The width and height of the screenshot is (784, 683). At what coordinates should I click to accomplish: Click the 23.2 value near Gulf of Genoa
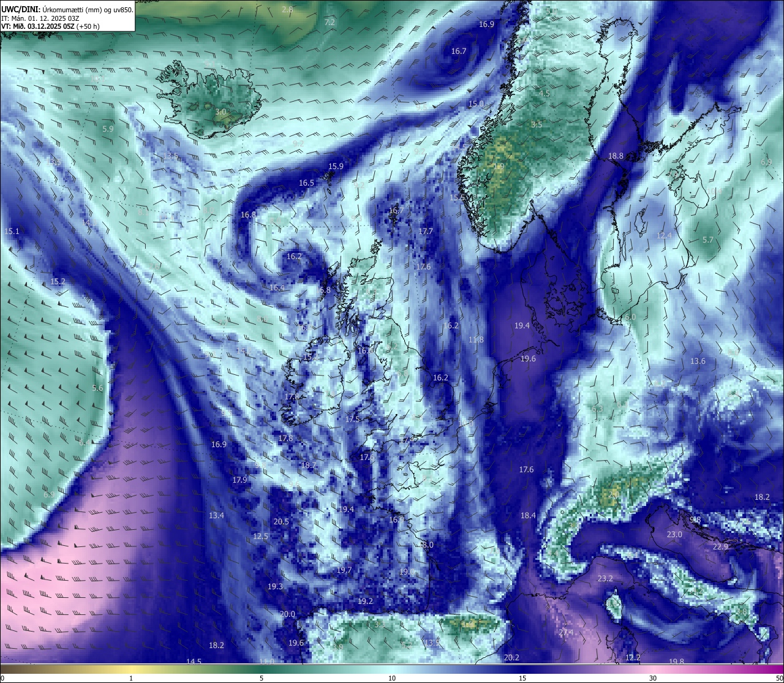tap(605, 579)
